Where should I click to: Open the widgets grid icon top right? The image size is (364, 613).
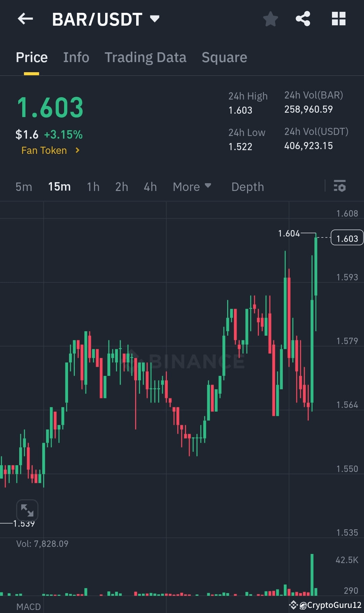tap(339, 19)
